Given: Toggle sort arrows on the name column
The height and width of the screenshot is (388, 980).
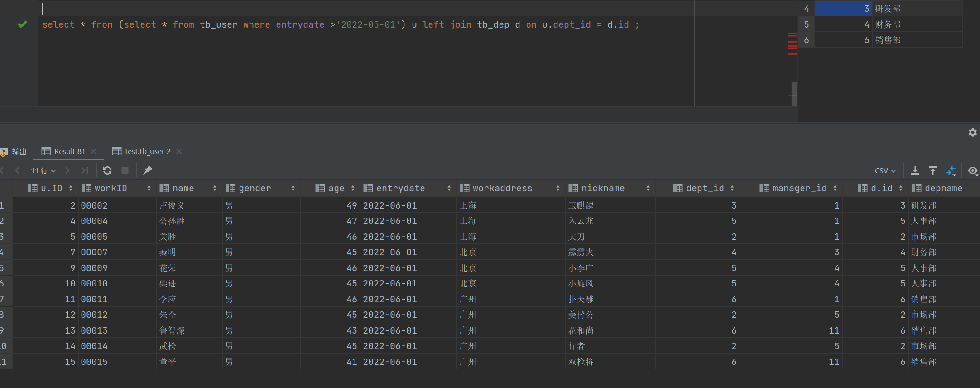Looking at the screenshot, I should (215, 188).
